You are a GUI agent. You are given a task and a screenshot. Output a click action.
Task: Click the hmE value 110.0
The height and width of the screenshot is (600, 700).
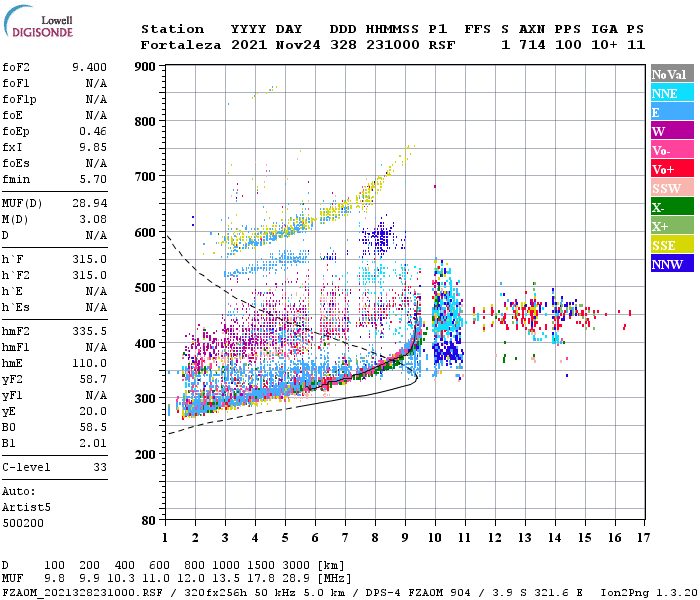point(89,363)
